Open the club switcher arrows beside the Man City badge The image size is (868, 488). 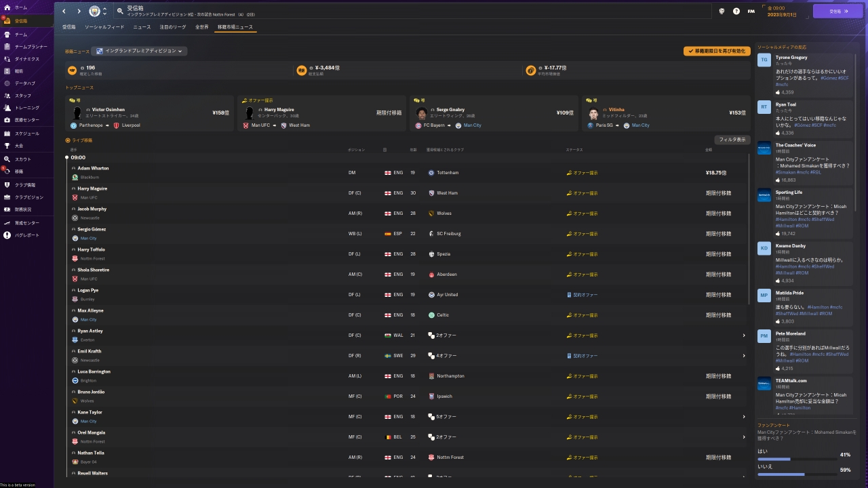tap(104, 12)
